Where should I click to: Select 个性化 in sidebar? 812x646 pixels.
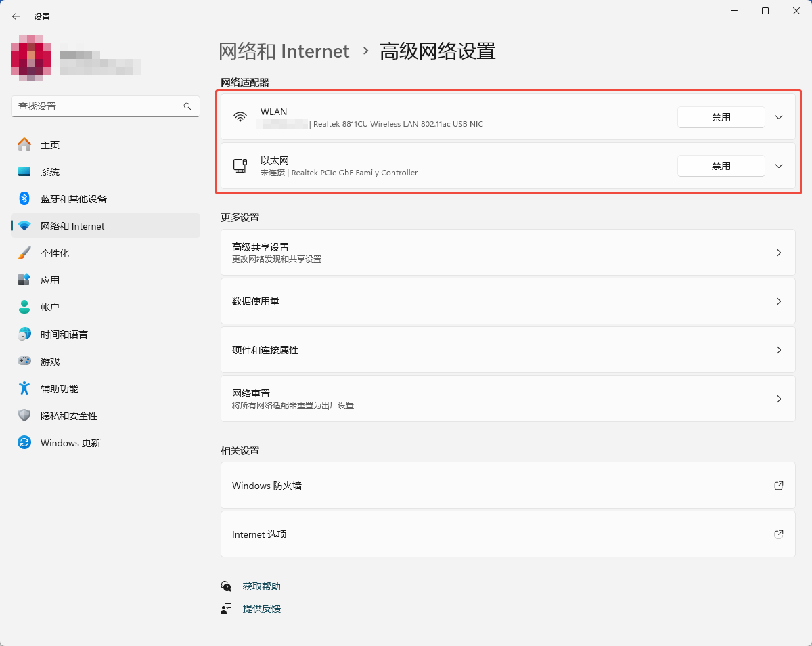(x=106, y=253)
